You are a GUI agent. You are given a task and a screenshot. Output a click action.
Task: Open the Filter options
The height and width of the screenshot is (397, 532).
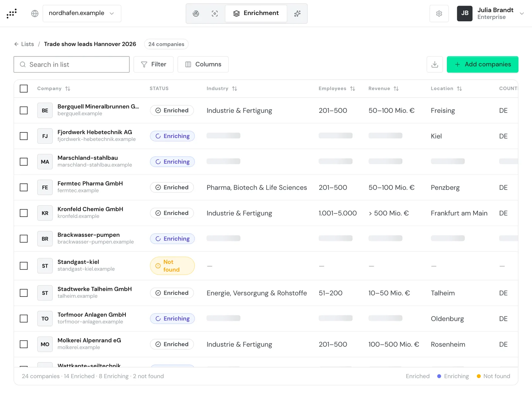click(x=153, y=64)
